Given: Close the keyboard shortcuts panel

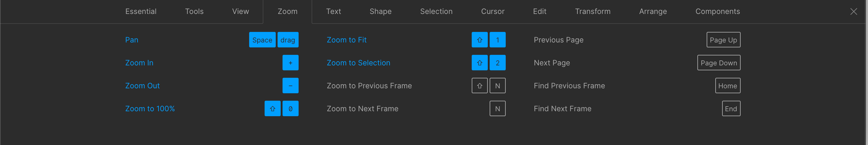Looking at the screenshot, I should [x=853, y=11].
